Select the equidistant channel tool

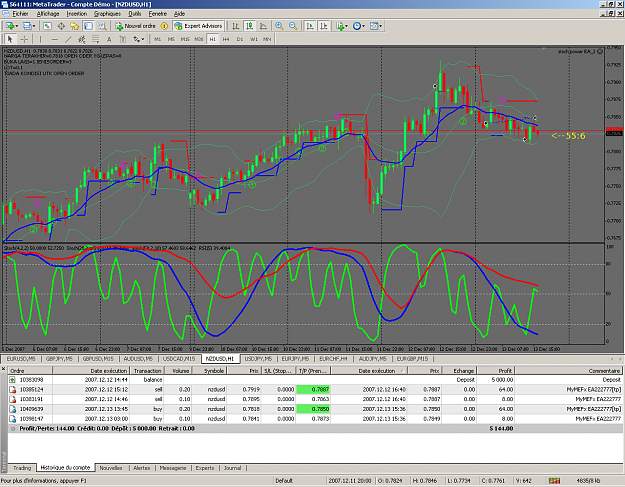(x=82, y=39)
